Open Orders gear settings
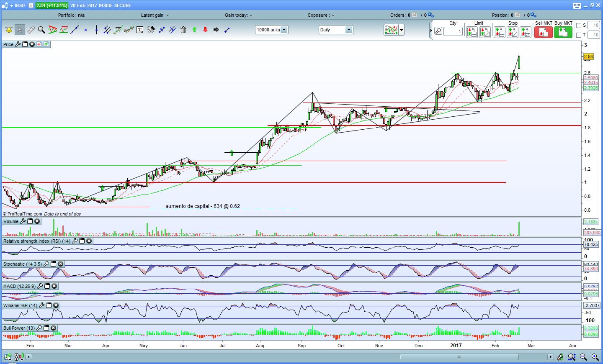 [431, 15]
